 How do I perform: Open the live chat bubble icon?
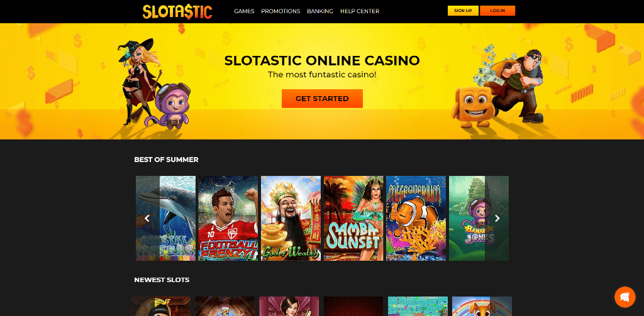(x=625, y=297)
